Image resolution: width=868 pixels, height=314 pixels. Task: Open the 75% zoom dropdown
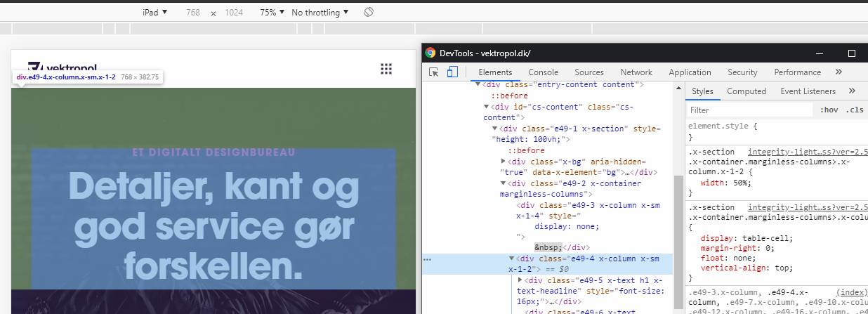coord(272,13)
